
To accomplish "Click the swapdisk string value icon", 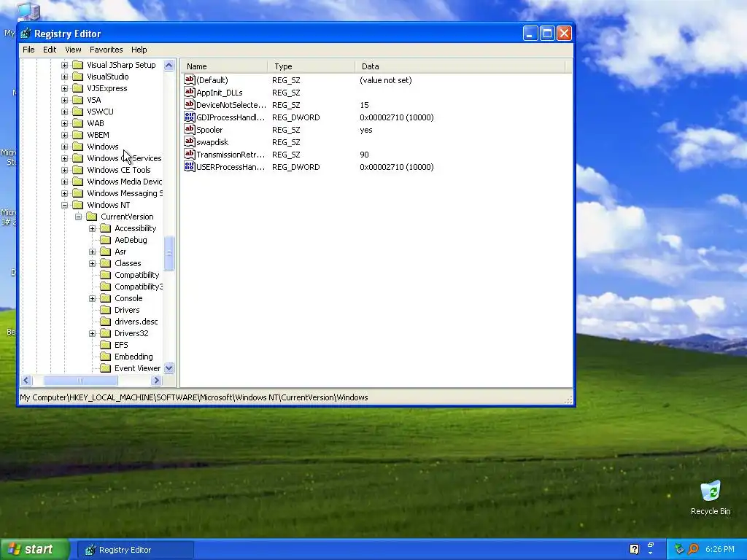I will tap(189, 141).
